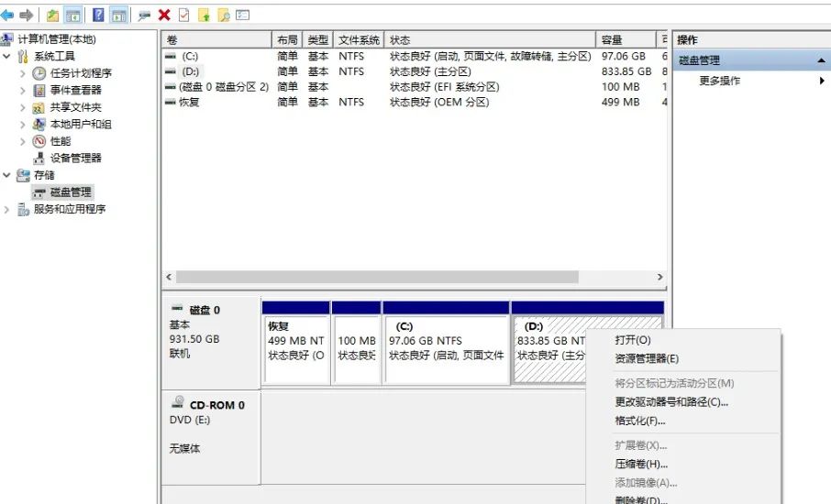Toggle the Show/Hide Console Tree icon
The image size is (831, 504).
coord(72,16)
